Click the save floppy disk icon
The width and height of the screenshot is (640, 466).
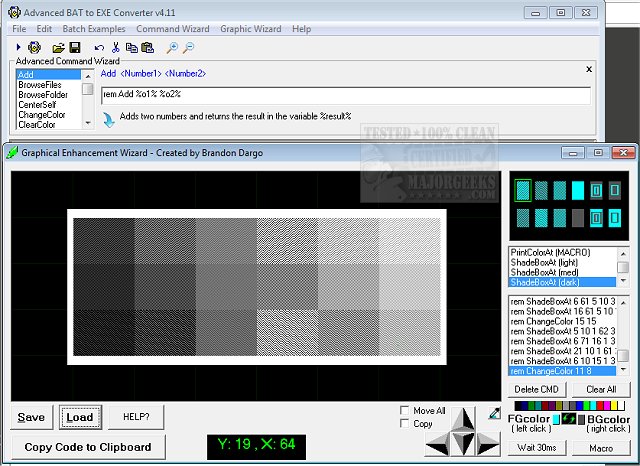click(73, 47)
